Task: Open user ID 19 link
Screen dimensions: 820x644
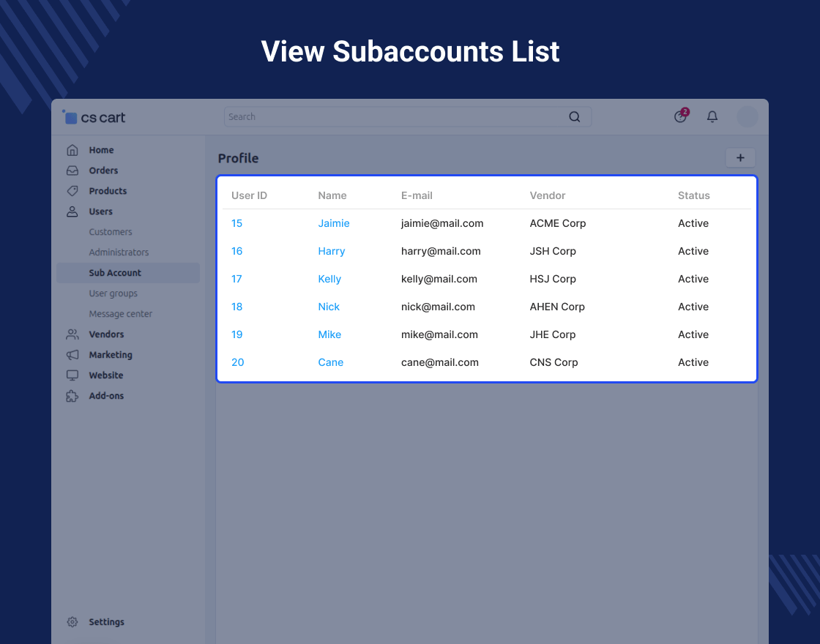Action: pos(237,334)
